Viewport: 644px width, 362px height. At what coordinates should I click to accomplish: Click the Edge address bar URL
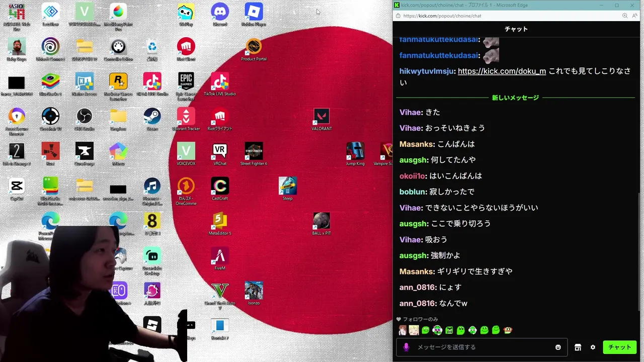point(442,16)
